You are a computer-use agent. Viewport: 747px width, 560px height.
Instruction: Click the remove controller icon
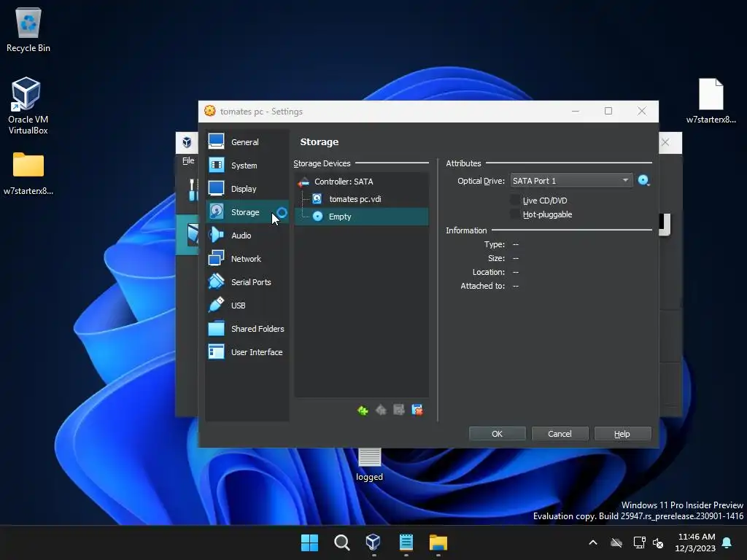tap(381, 410)
